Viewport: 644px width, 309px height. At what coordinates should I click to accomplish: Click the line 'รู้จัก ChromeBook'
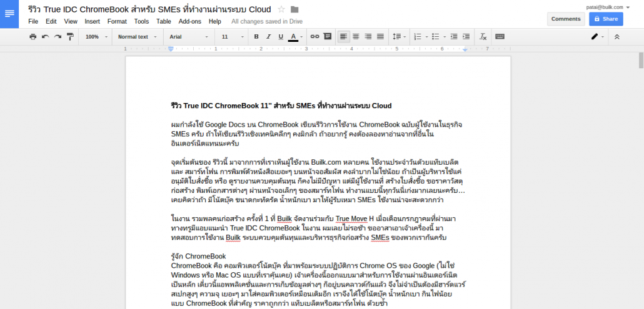click(x=198, y=256)
